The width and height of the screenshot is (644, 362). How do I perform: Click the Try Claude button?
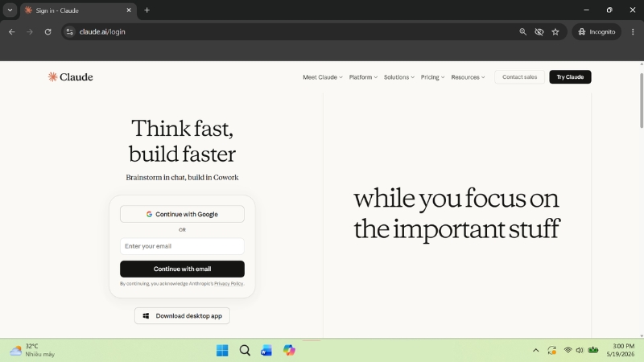click(570, 76)
